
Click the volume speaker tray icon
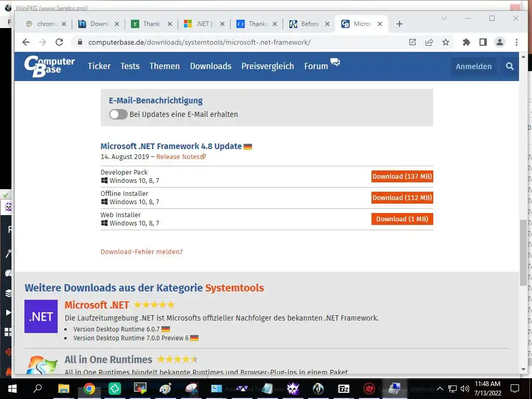[x=465, y=389]
